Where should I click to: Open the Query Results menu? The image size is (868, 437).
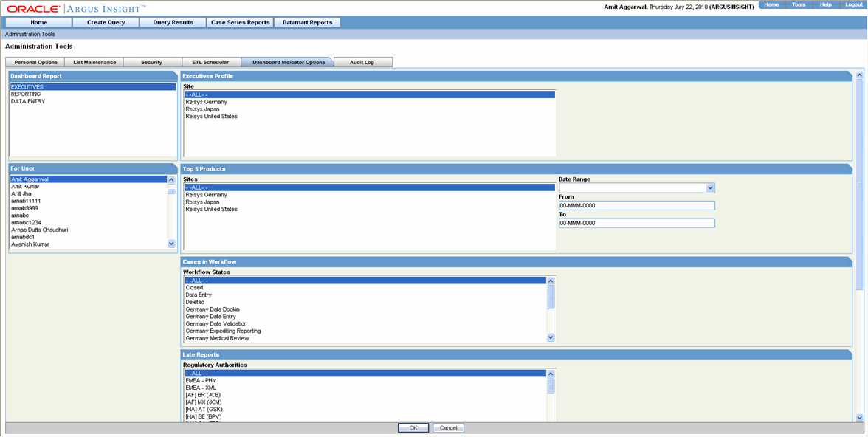pyautogui.click(x=173, y=23)
